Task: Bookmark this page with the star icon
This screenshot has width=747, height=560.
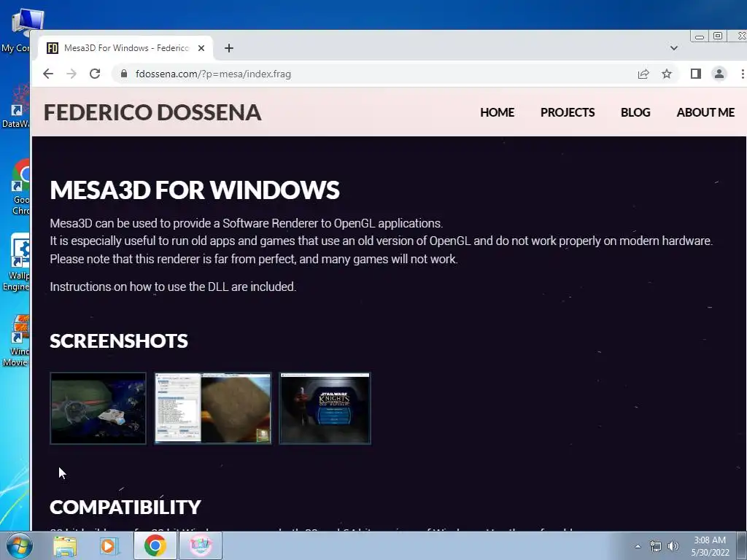Action: coord(667,74)
